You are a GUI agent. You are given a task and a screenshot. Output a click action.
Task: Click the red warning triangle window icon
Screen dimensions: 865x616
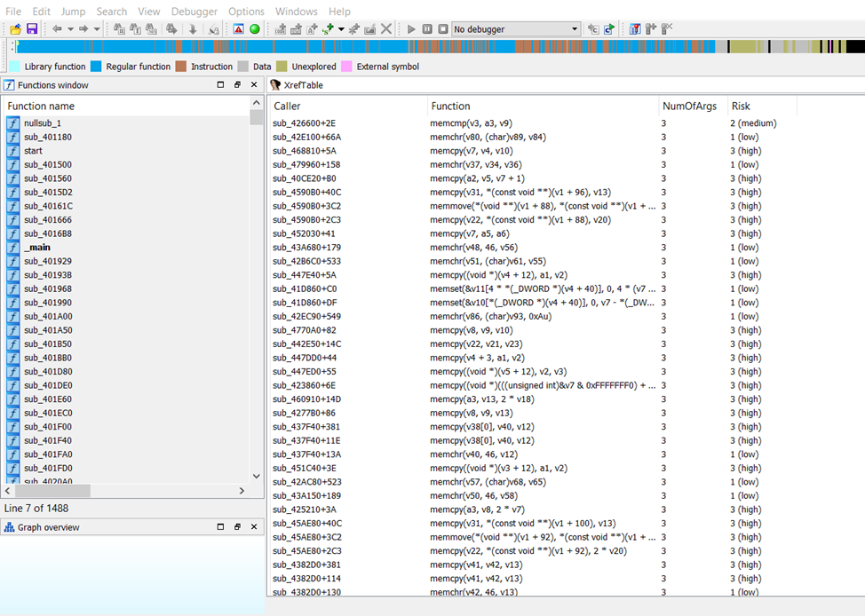[x=238, y=28]
